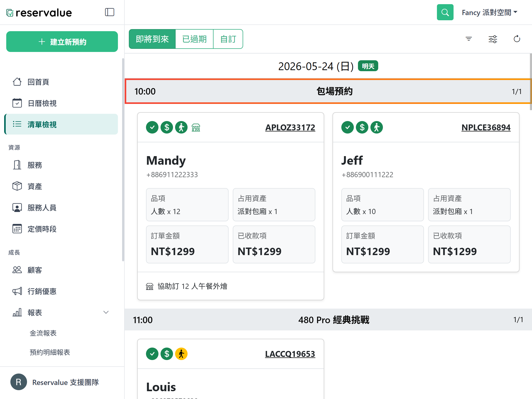Open 顧客 in sidebar
Viewport: 532px width, 399px height.
62,270
